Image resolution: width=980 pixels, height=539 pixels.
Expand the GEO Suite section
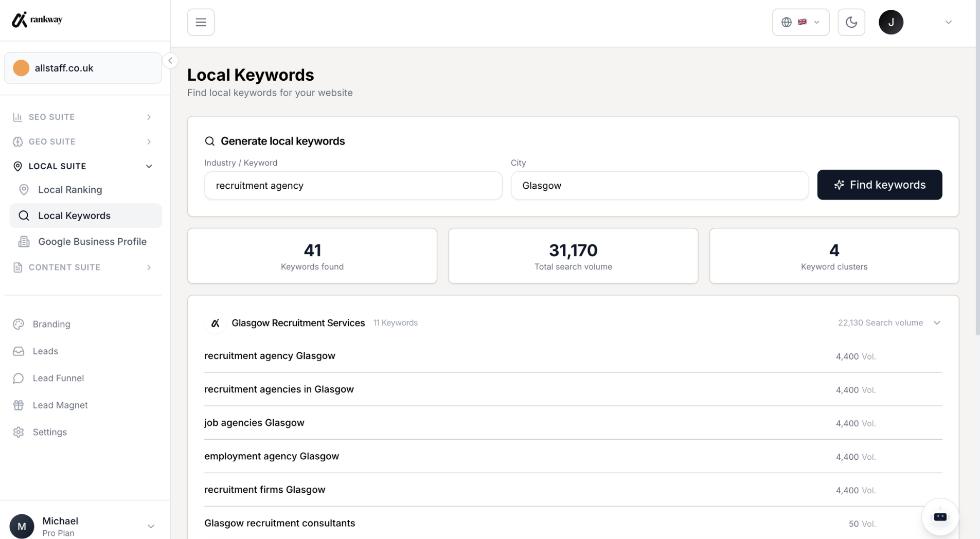[83, 141]
